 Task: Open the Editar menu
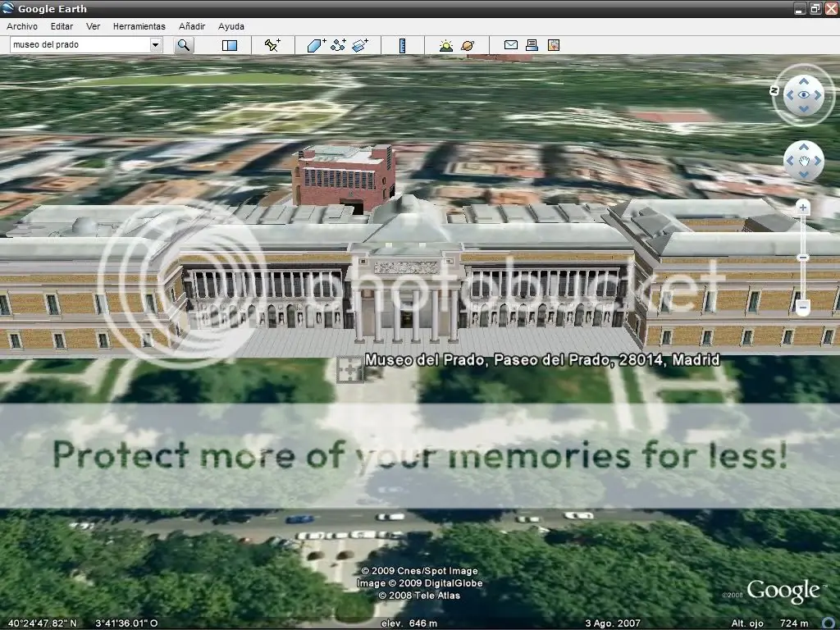62,26
